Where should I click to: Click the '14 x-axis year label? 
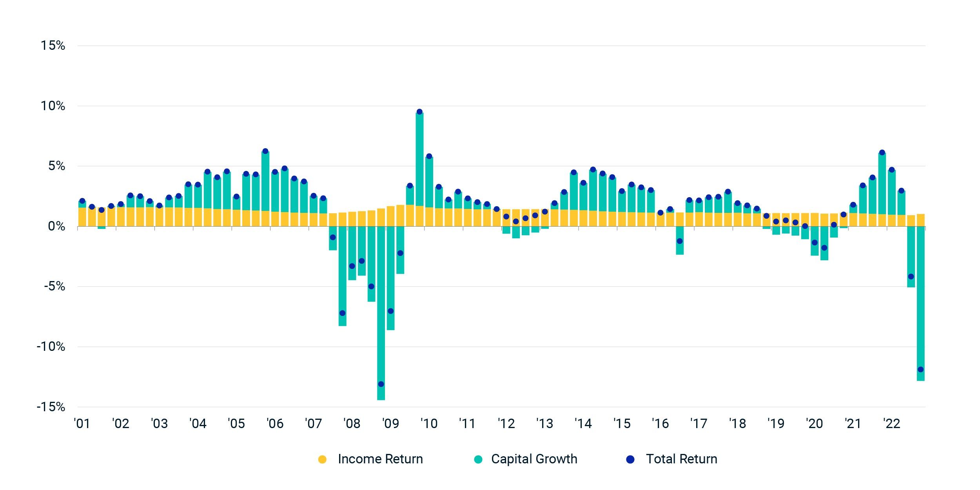pyautogui.click(x=583, y=424)
